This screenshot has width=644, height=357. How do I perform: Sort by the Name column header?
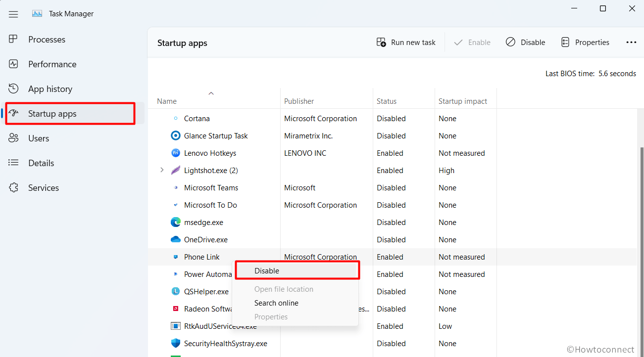click(x=167, y=101)
